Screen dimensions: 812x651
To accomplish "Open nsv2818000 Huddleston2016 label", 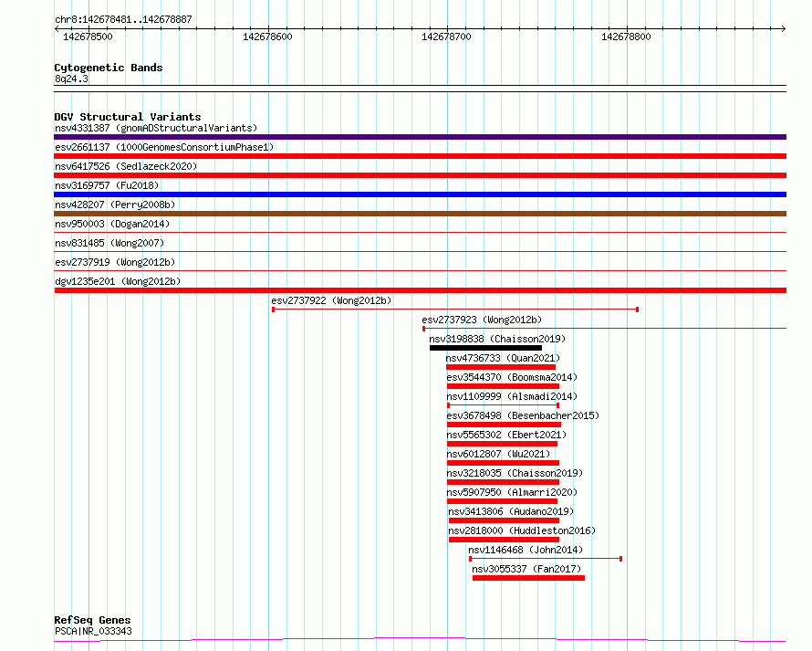I will pos(522,530).
